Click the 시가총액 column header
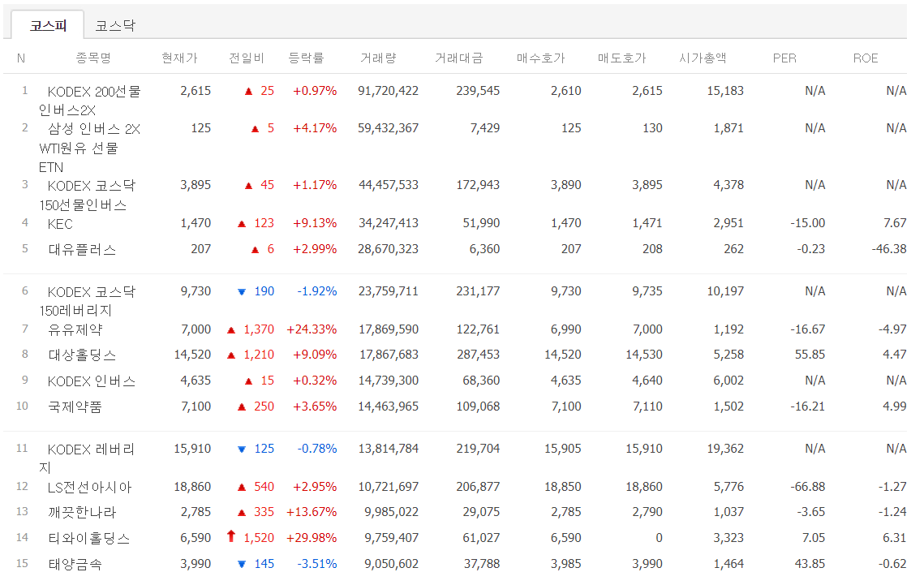924x585 pixels. (703, 58)
